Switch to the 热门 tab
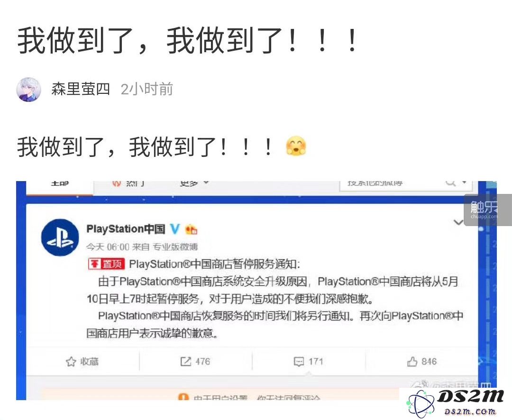 (128, 183)
